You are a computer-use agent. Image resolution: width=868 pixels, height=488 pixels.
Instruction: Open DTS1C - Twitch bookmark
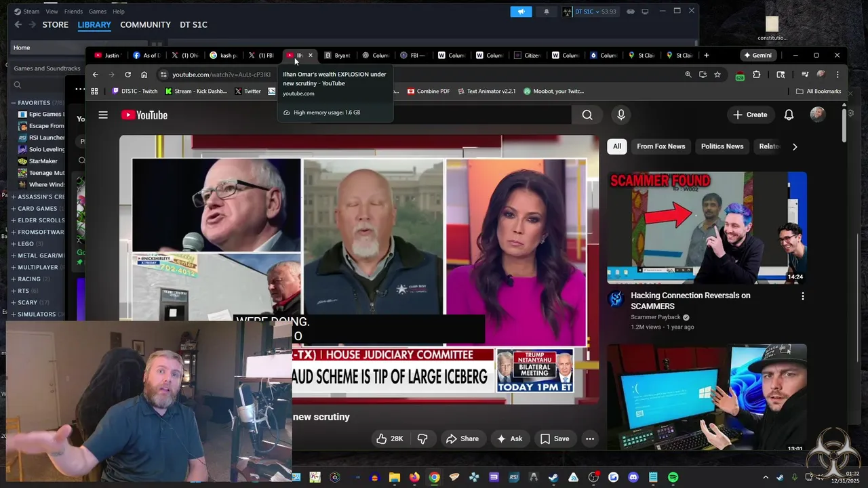(x=134, y=91)
